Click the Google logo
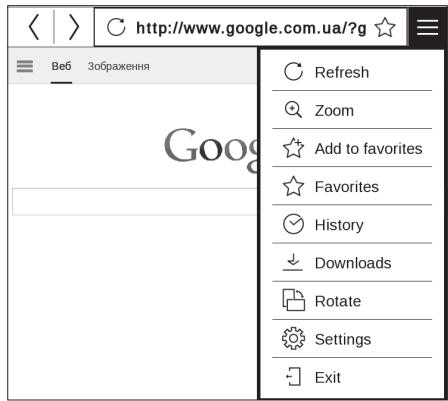The height and width of the screenshot is (401, 448). [211, 149]
